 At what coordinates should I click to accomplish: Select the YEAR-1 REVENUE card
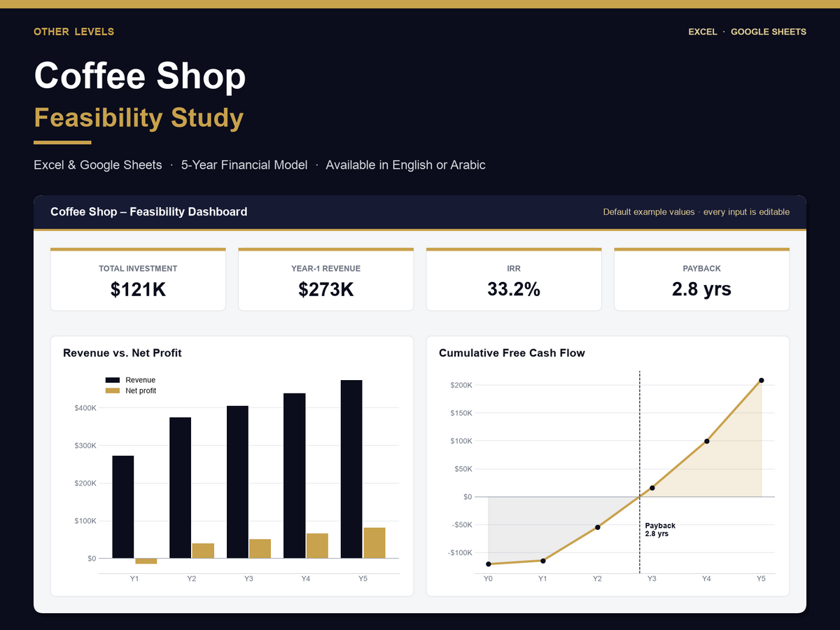326,279
